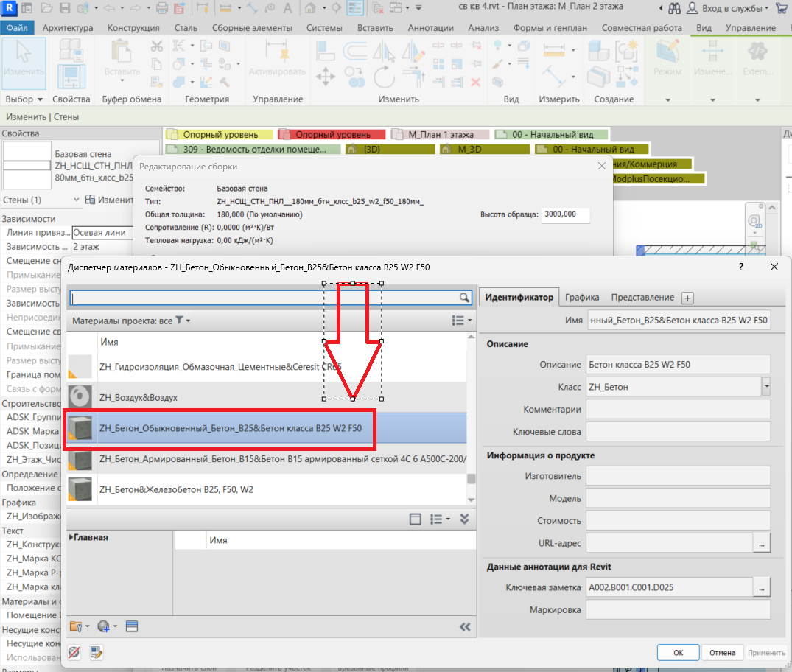The width and height of the screenshot is (792, 672).
Task: Open the library view options dropdown above Главная
Action: pos(440,519)
